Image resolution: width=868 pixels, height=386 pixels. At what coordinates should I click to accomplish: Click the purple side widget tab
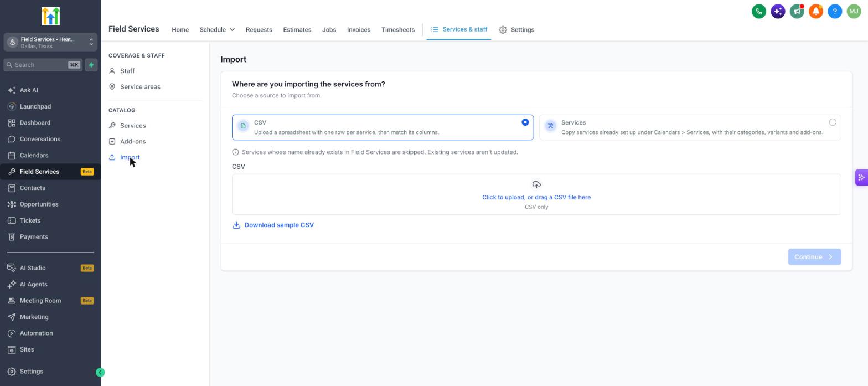(861, 178)
